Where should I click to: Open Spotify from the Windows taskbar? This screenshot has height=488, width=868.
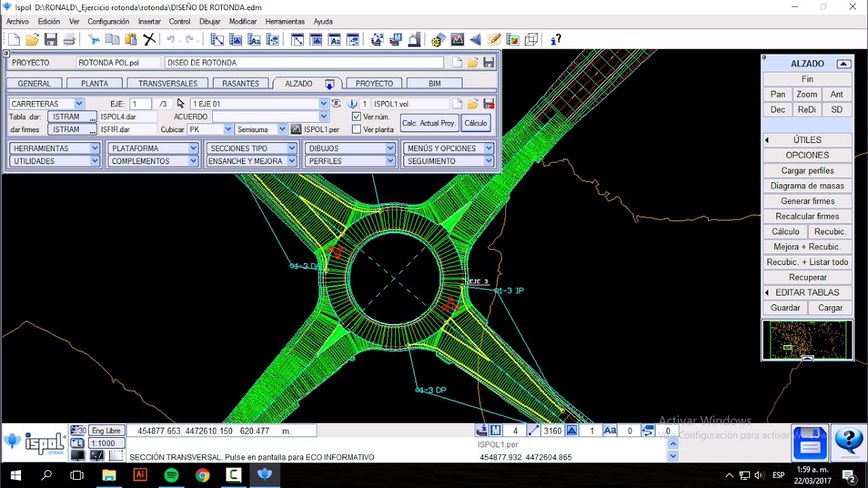point(172,475)
